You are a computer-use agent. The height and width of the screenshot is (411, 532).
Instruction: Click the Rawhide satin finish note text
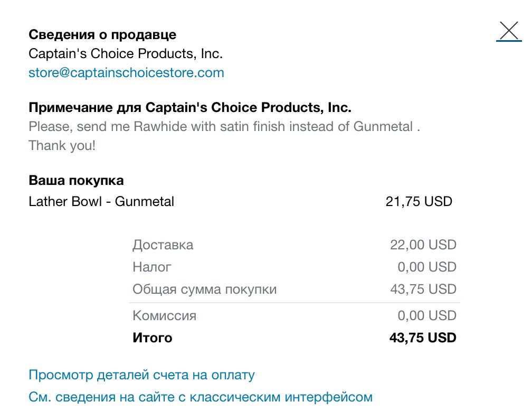(x=224, y=127)
